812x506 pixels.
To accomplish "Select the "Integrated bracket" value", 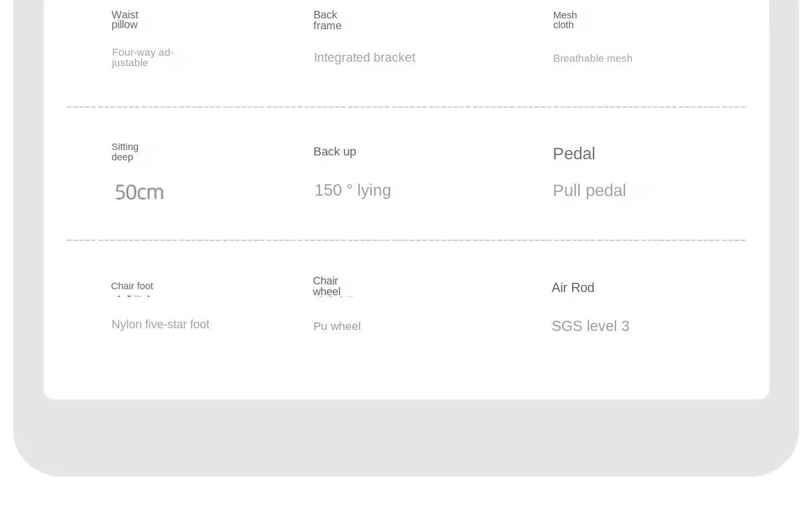I will click(364, 57).
